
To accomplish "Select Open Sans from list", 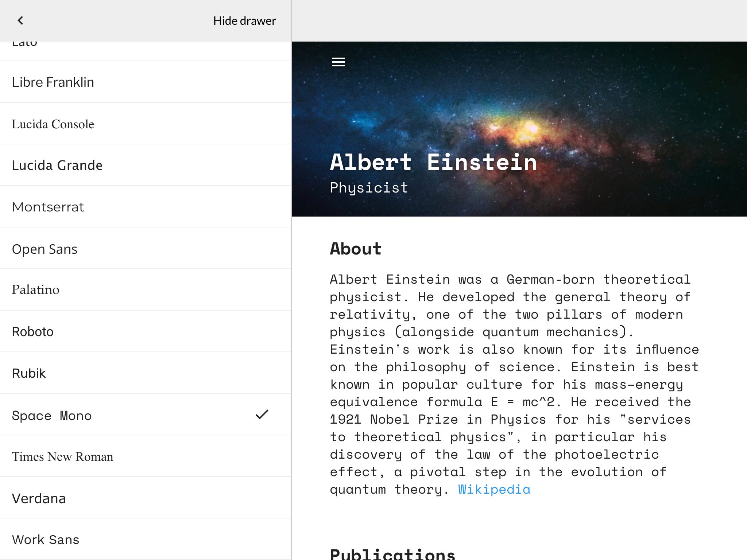I will coord(44,249).
